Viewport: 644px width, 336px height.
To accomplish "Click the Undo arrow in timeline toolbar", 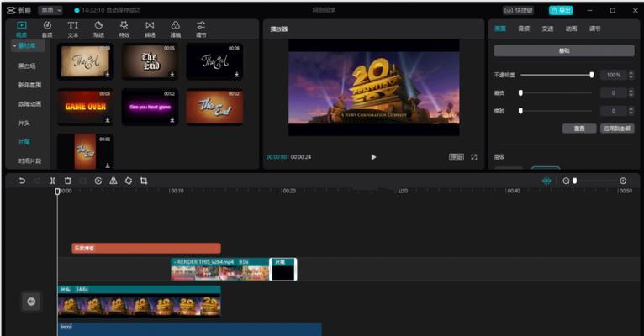I will pyautogui.click(x=22, y=181).
